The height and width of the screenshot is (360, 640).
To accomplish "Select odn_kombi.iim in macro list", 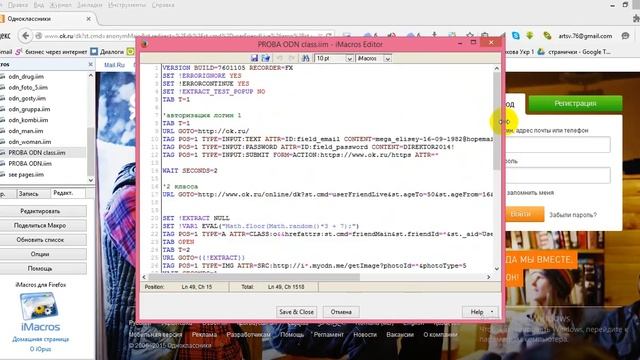I will 28,120.
